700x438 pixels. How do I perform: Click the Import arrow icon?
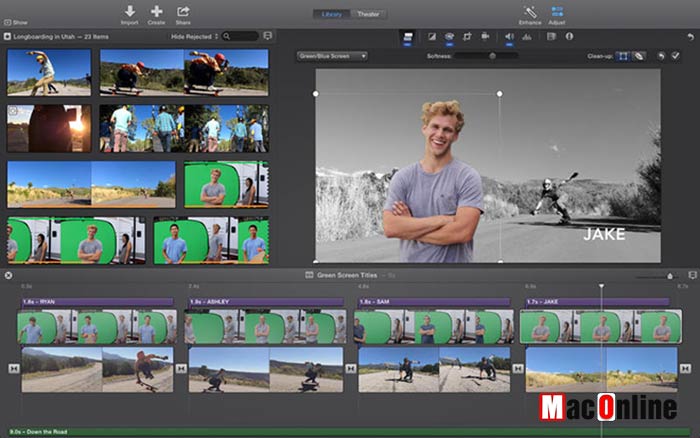pos(129,11)
